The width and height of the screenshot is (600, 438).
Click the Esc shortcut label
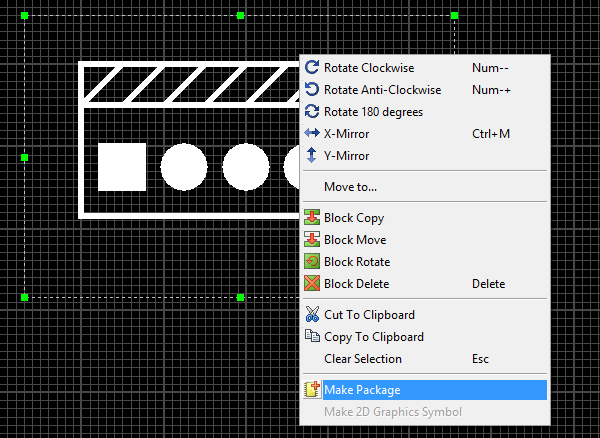(480, 359)
